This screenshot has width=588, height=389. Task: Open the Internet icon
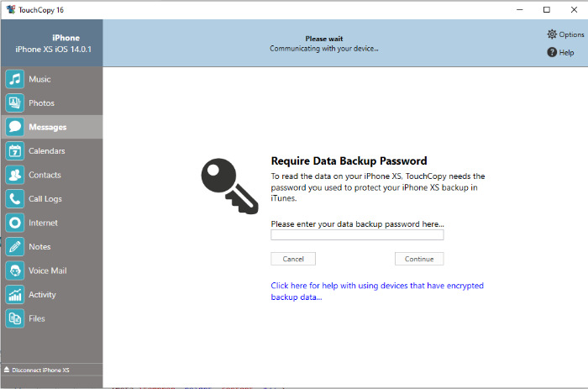click(x=15, y=223)
